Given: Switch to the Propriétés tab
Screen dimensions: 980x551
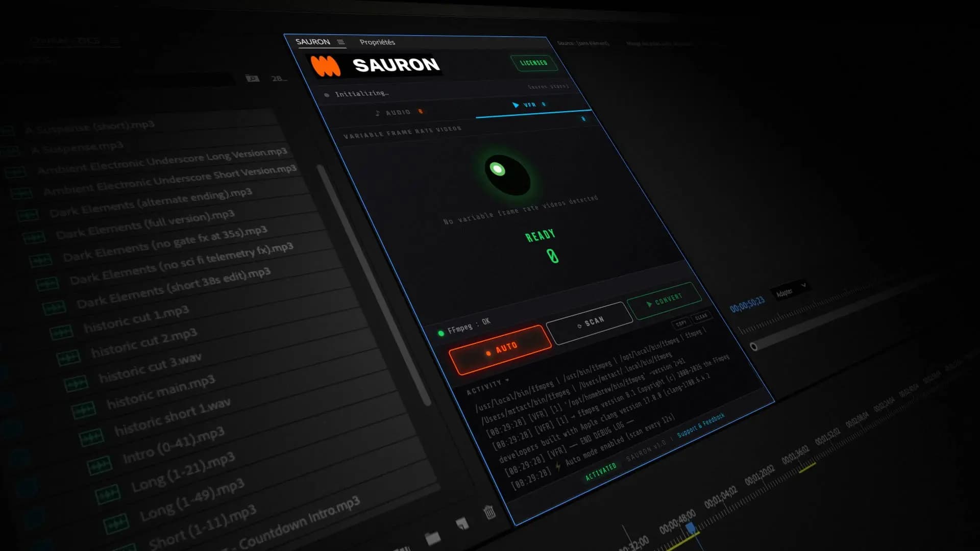Looking at the screenshot, I should 377,42.
